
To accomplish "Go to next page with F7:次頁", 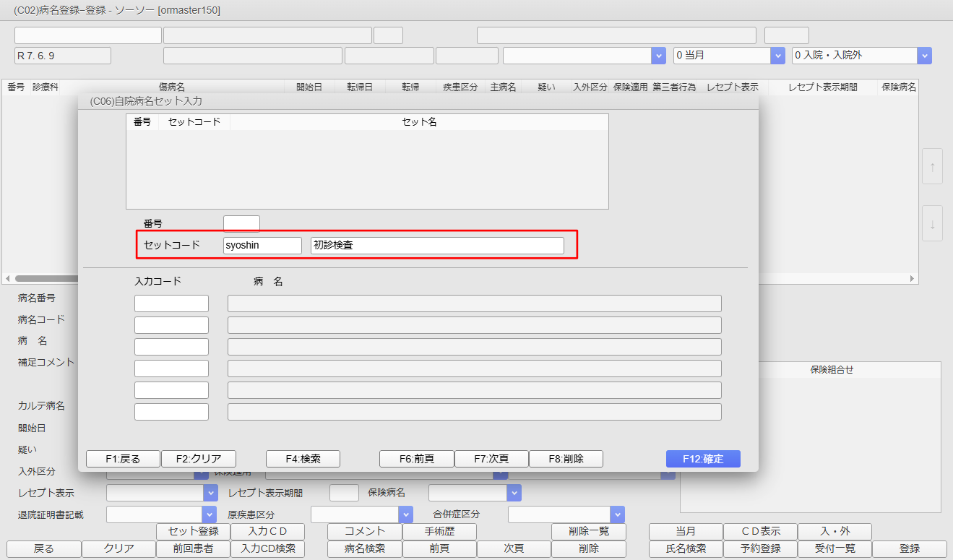I will coord(491,459).
